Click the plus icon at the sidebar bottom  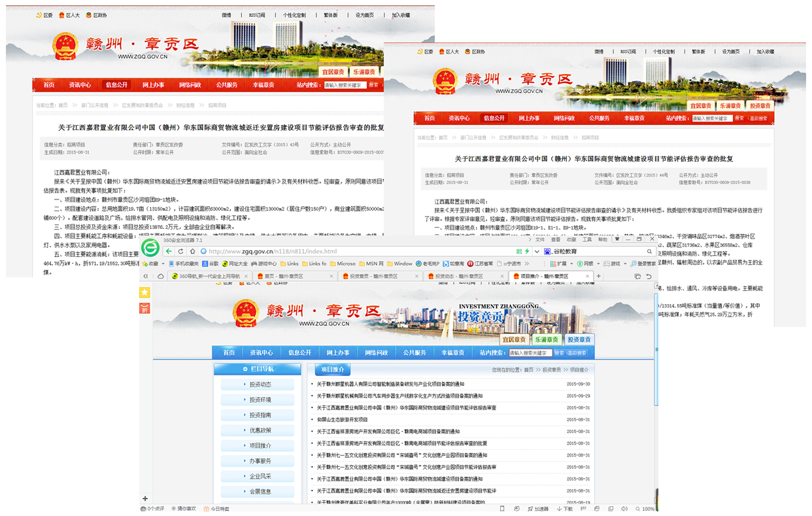(144, 499)
